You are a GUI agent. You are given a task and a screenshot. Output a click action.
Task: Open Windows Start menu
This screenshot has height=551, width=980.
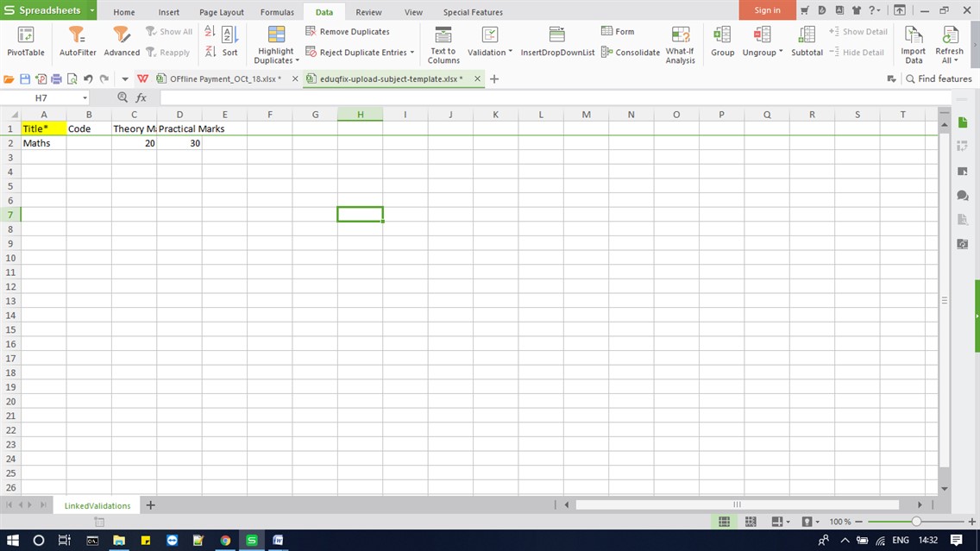click(12, 540)
